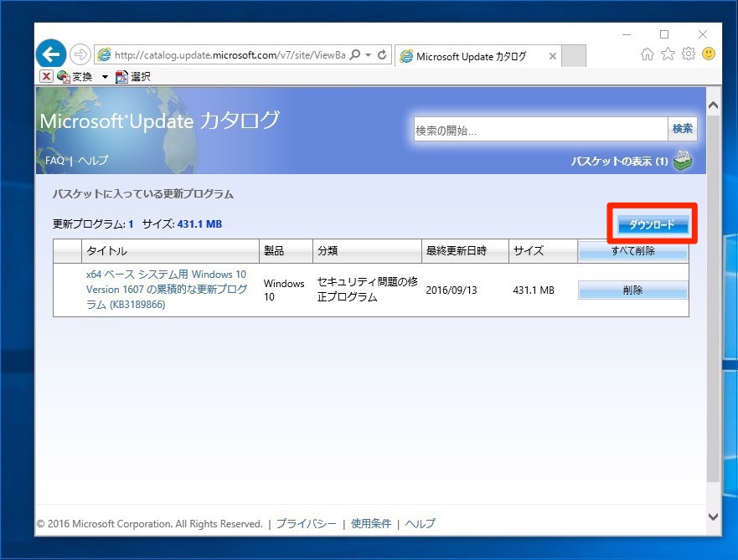Minimize the browser window
The image size is (738, 560).
pyautogui.click(x=627, y=35)
